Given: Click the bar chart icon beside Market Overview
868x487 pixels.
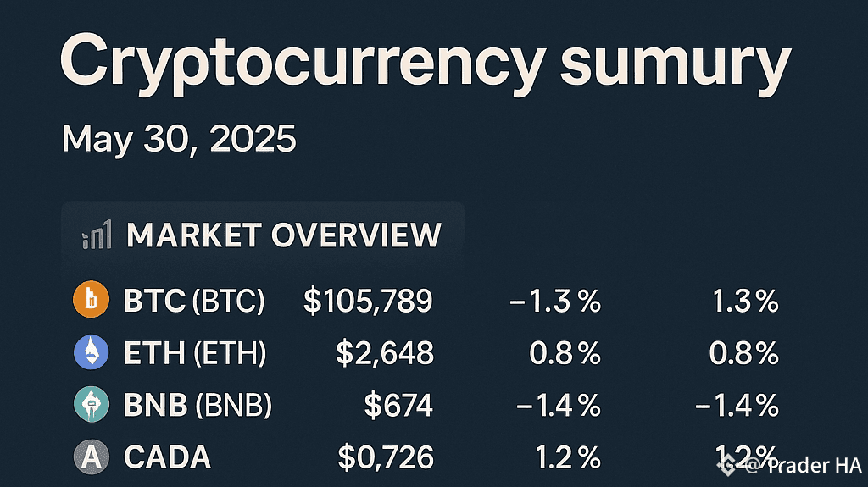Looking at the screenshot, I should pos(96,236).
